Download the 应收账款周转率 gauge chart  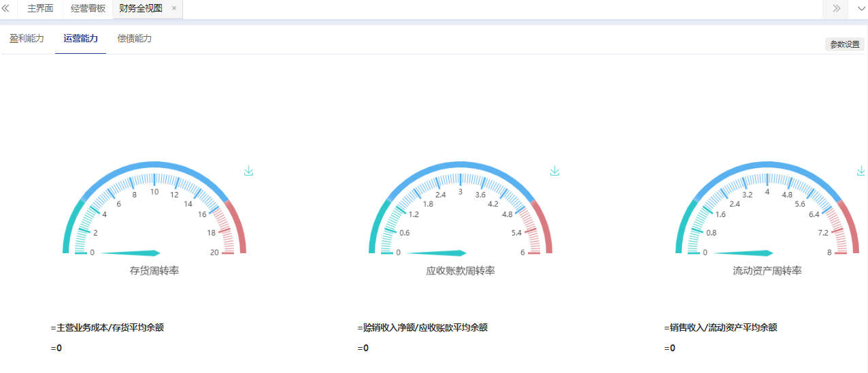[x=555, y=171]
